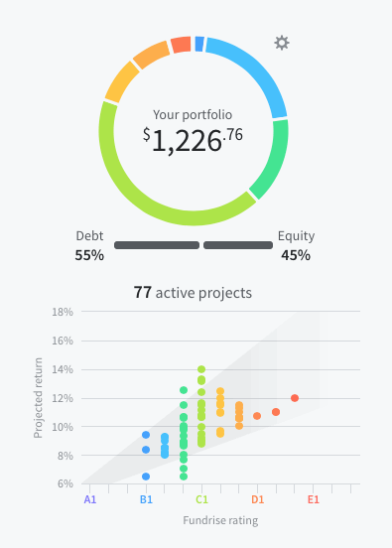Image resolution: width=392 pixels, height=548 pixels.
Task: Select the orange donut segment
Action: coord(151,55)
